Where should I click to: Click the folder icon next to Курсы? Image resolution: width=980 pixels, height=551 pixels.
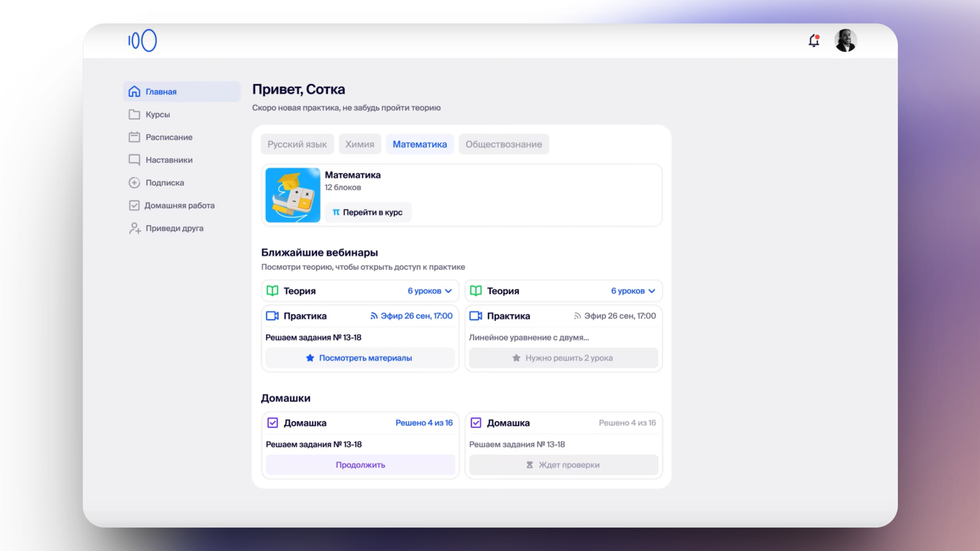[134, 114]
